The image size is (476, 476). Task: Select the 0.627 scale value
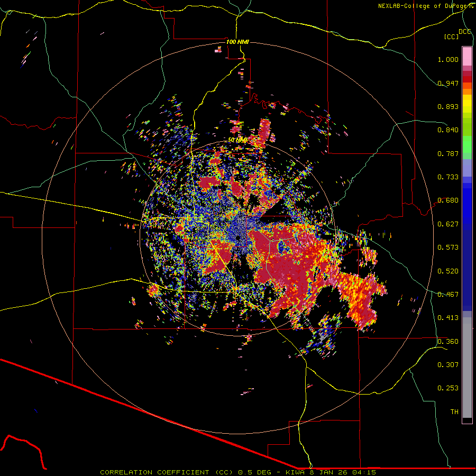[448, 224]
